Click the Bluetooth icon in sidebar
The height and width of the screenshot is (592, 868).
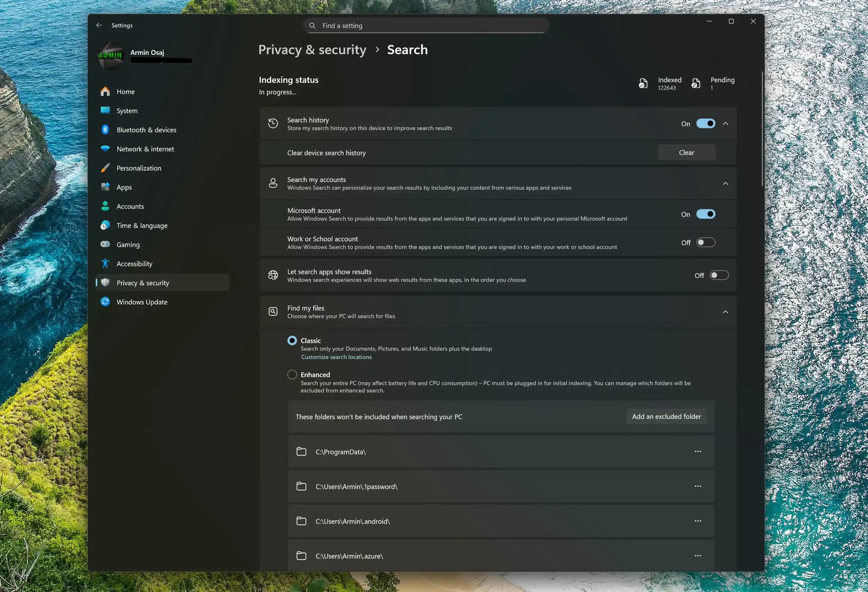coord(105,129)
